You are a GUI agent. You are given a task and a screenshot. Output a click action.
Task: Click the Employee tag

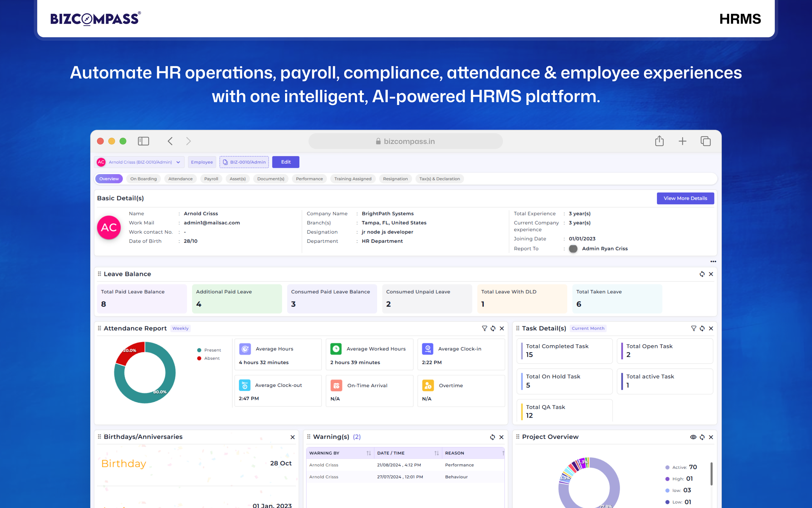coord(202,162)
